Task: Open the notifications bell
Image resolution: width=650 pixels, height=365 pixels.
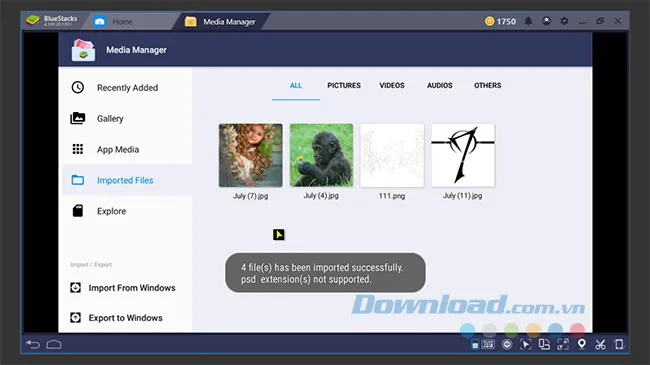Action: tap(528, 21)
